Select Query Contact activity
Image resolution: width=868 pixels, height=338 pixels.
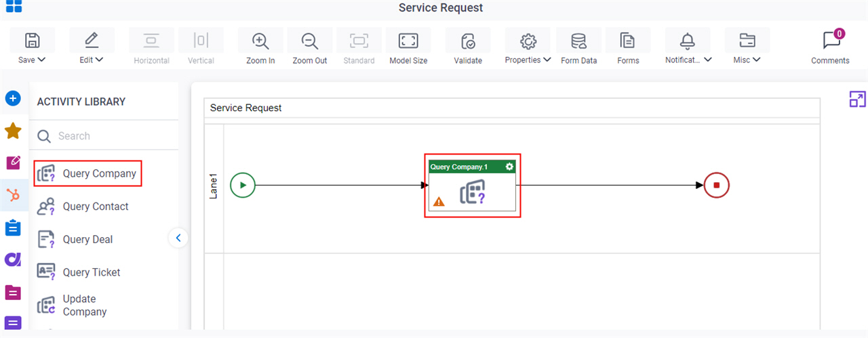click(84, 207)
